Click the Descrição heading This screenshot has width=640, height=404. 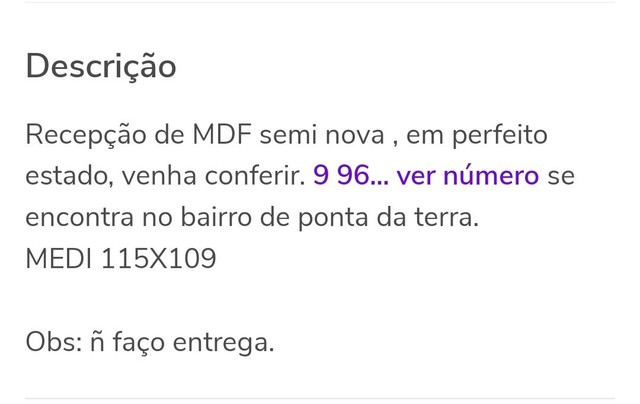pos(101,66)
